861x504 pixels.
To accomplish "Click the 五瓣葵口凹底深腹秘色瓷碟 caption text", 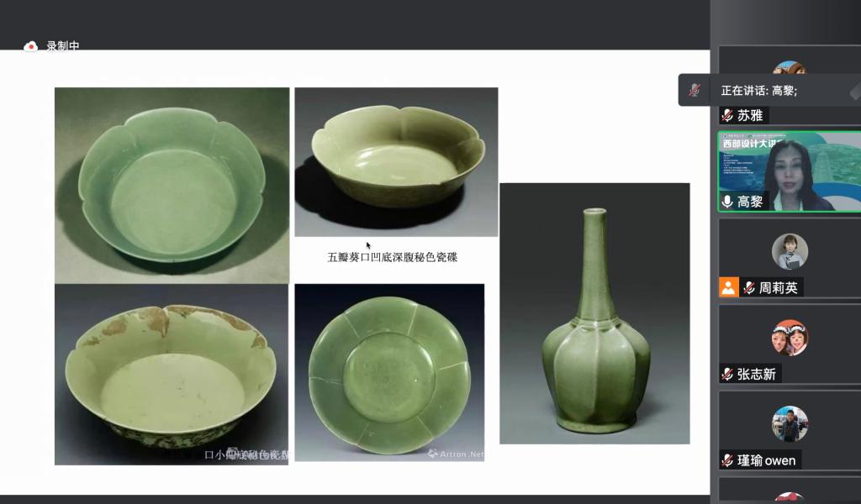I will pyautogui.click(x=392, y=257).
